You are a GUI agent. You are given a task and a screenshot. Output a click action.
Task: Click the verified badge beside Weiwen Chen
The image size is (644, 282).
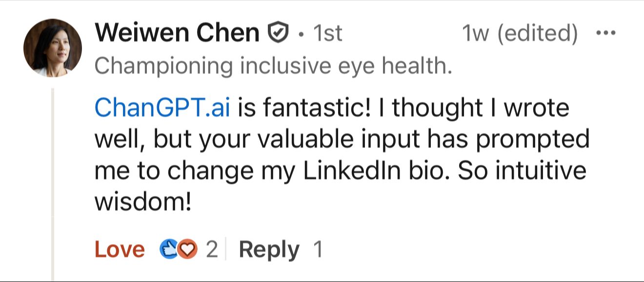[x=277, y=33]
